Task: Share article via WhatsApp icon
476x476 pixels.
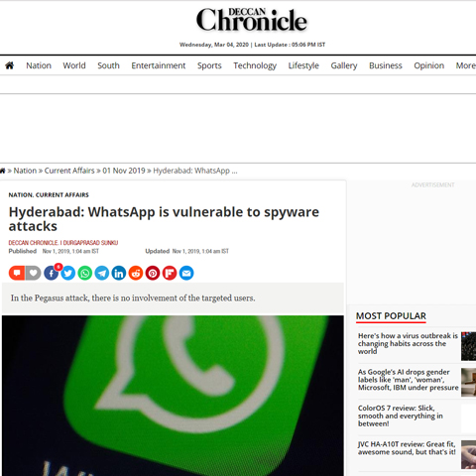Action: [x=85, y=273]
